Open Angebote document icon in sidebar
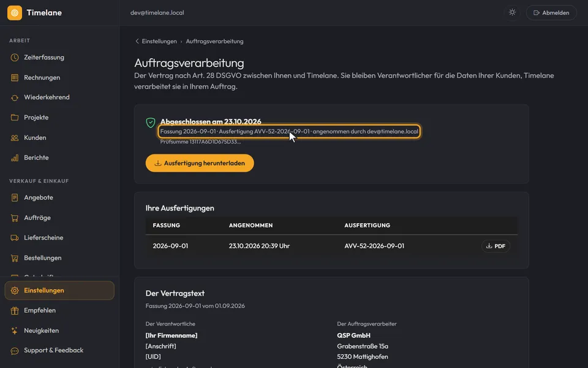The height and width of the screenshot is (368, 588). (x=15, y=197)
